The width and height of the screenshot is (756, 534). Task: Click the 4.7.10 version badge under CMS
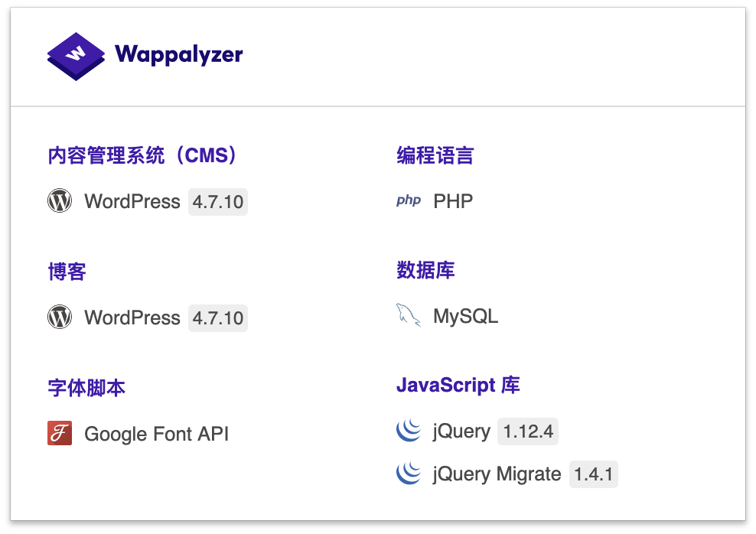218,202
